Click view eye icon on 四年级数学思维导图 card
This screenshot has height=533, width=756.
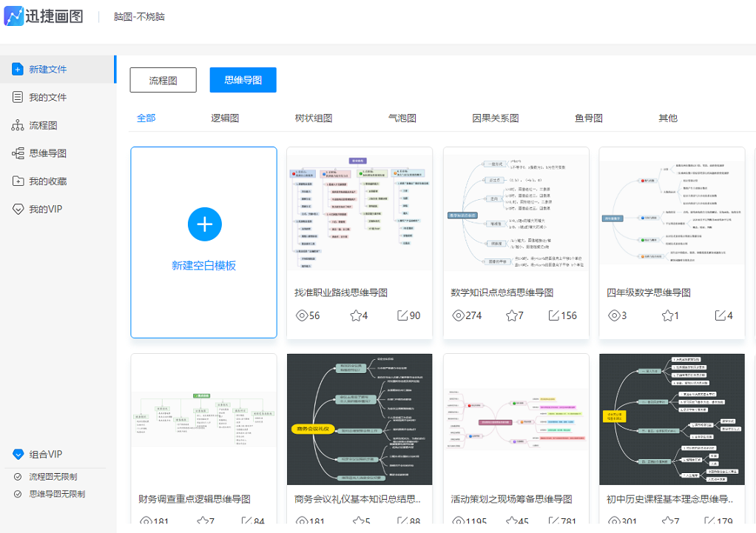coord(614,315)
